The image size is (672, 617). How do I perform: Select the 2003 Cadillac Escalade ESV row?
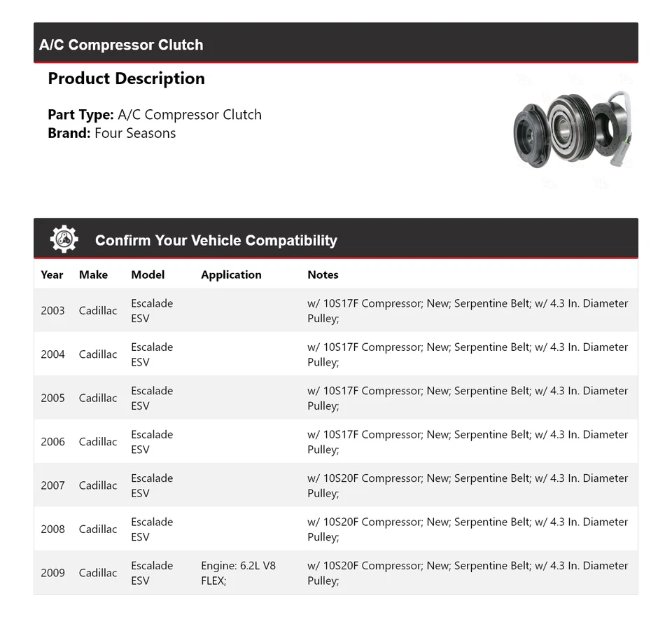(335, 310)
